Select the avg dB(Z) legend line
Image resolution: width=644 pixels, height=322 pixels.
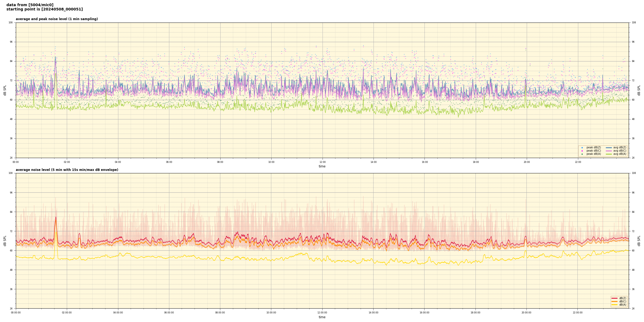point(609,148)
